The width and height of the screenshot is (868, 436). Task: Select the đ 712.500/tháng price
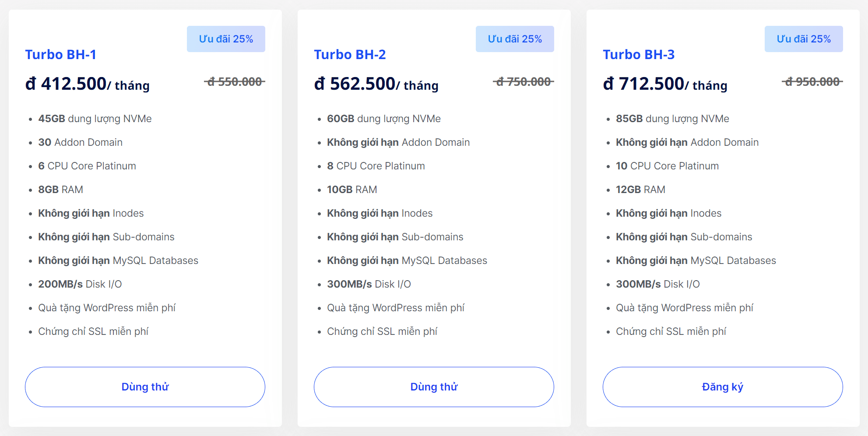[x=665, y=84]
